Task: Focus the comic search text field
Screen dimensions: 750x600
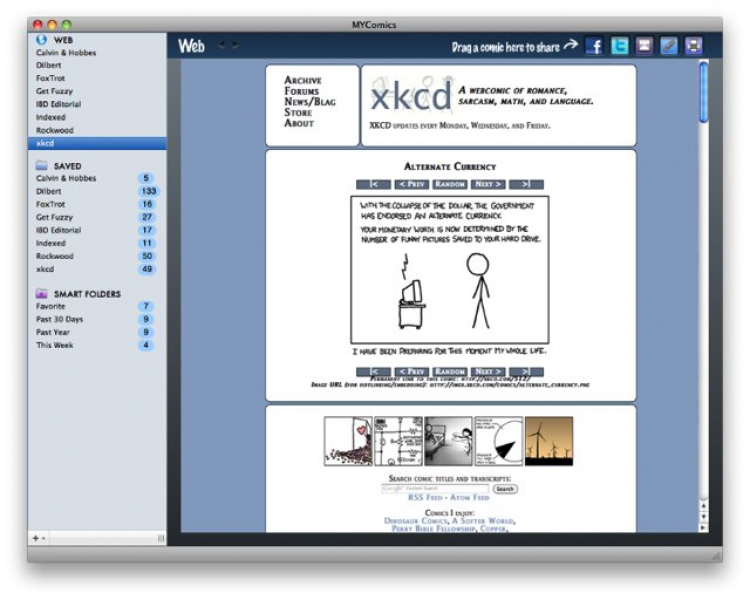Action: (435, 489)
